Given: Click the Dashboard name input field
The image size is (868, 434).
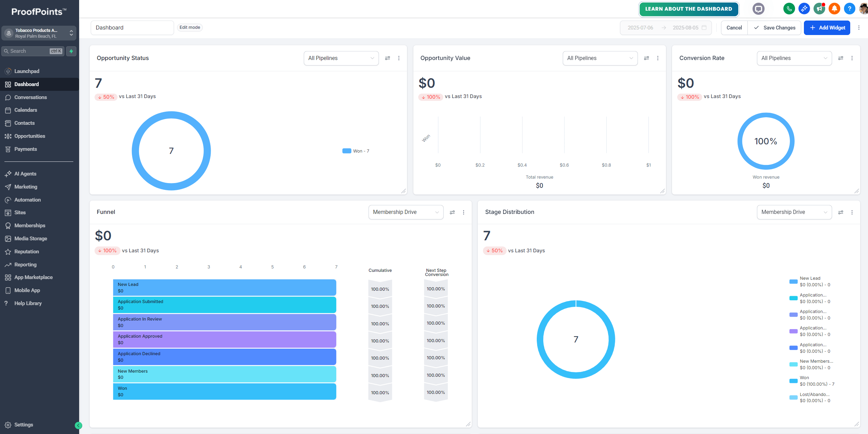Looking at the screenshot, I should (x=132, y=28).
